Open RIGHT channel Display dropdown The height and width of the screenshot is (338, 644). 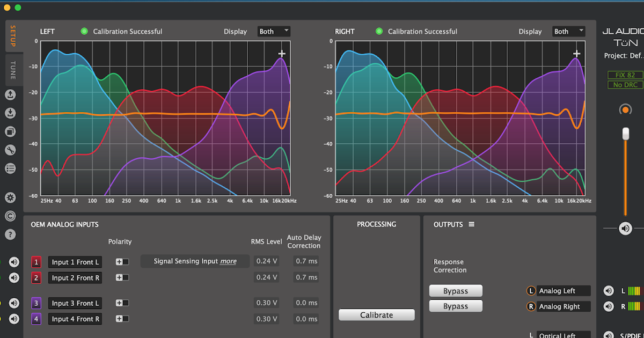pos(569,32)
